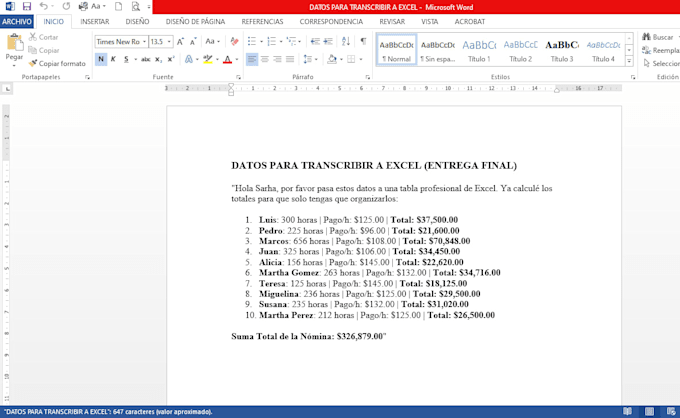Switch to print layout view in status bar
Screen dimensions: 680x418
(649, 411)
